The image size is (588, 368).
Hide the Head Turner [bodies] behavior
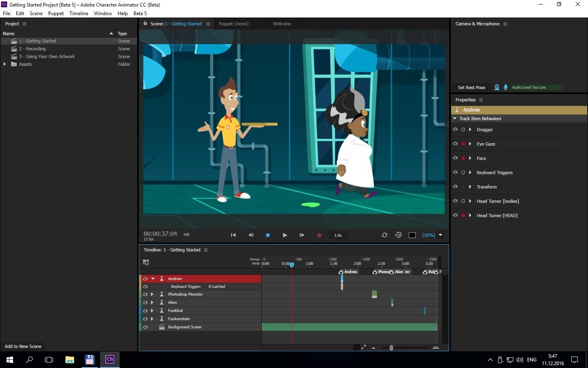pos(455,201)
